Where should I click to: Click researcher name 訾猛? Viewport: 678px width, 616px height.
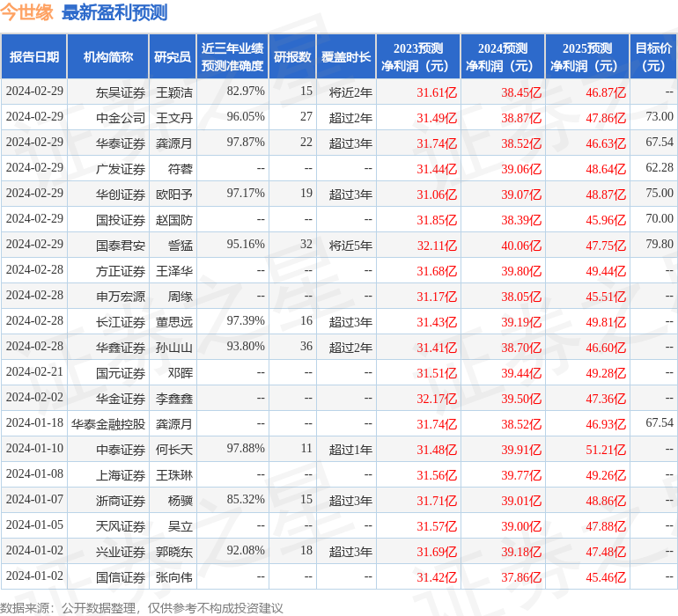pyautogui.click(x=181, y=246)
